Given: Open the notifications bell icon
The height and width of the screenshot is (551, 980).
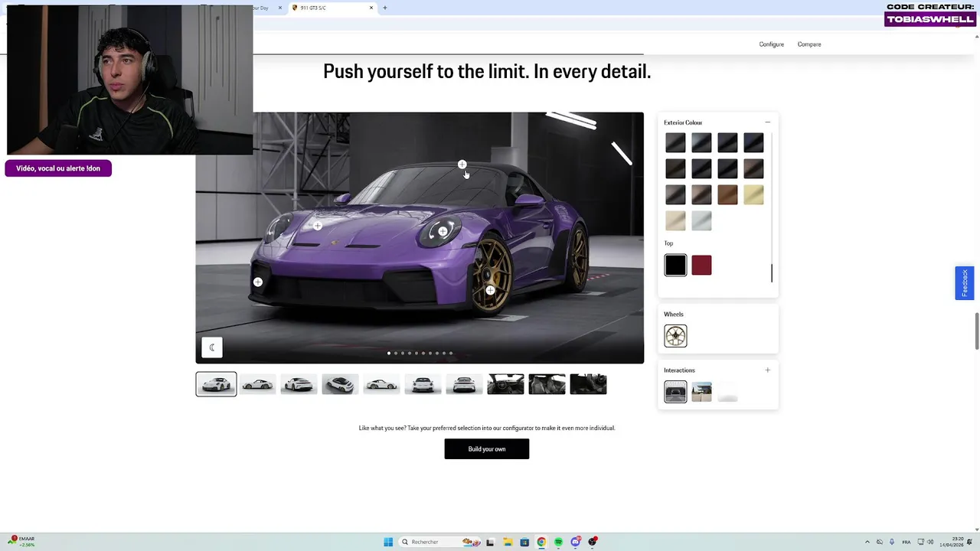Looking at the screenshot, I should tap(971, 542).
